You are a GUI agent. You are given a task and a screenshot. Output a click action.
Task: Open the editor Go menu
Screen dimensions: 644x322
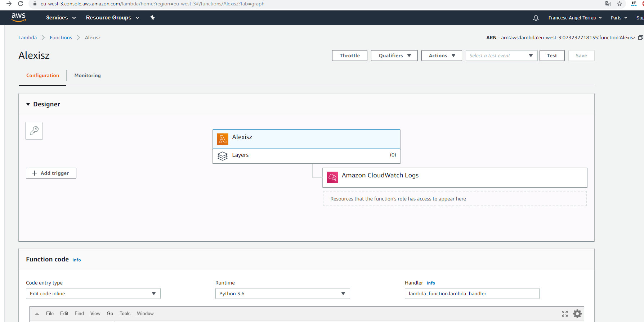[x=110, y=314]
